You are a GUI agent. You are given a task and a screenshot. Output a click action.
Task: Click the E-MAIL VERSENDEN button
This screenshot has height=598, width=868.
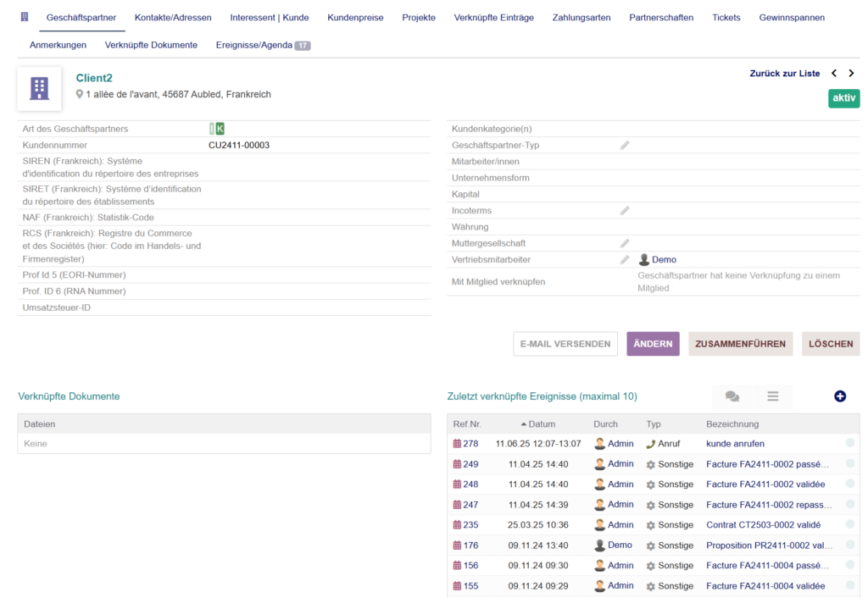tap(565, 344)
